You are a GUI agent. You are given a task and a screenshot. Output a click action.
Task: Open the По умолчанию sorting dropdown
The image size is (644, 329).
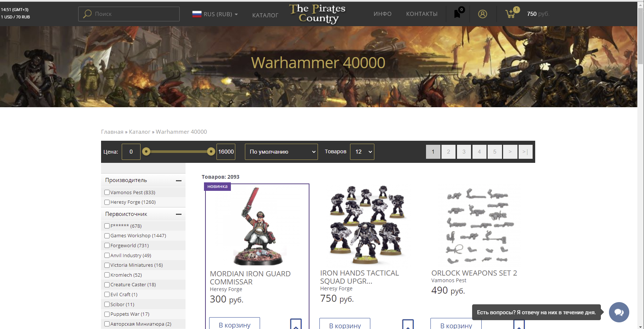click(x=281, y=152)
